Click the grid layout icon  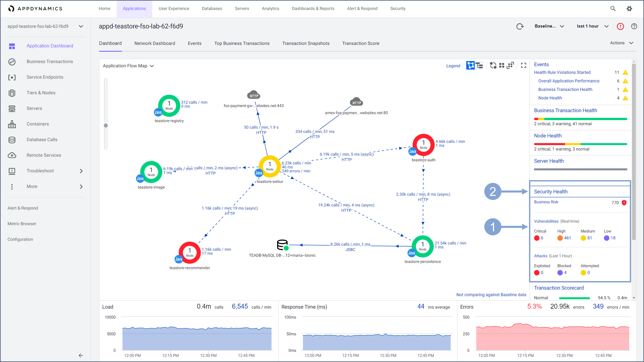click(502, 65)
